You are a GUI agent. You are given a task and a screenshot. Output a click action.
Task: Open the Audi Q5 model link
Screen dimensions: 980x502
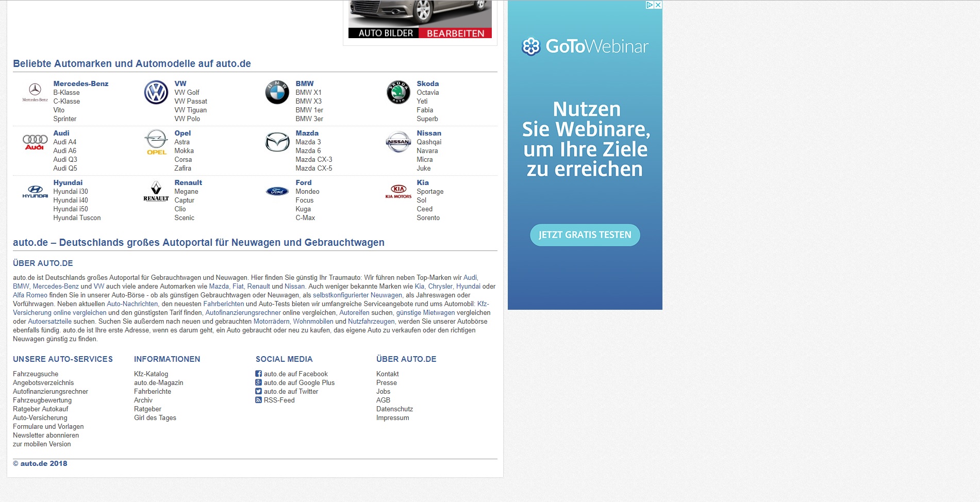tap(65, 168)
